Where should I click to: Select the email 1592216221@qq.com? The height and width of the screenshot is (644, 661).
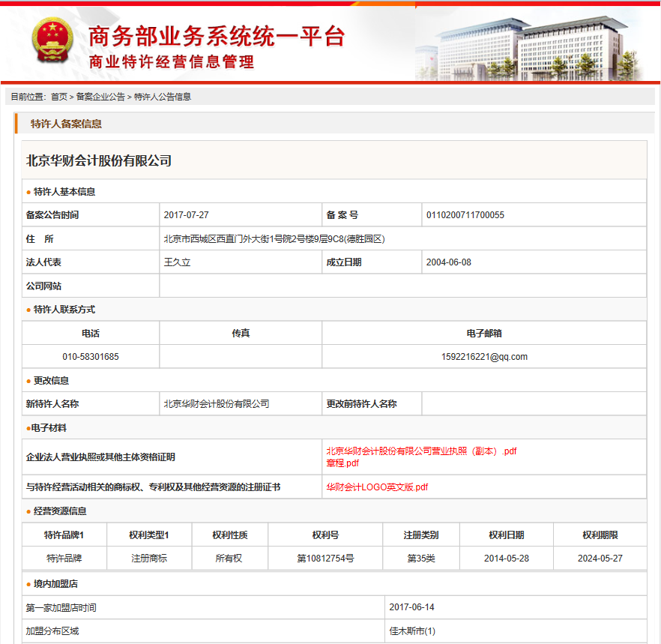(484, 357)
